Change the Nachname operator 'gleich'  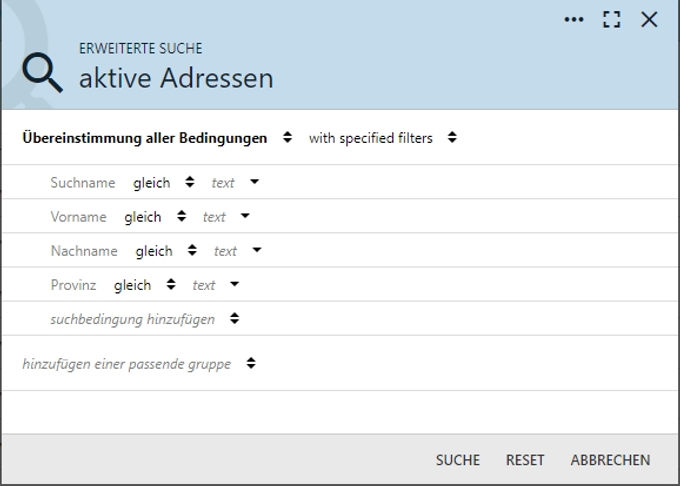click(x=166, y=251)
